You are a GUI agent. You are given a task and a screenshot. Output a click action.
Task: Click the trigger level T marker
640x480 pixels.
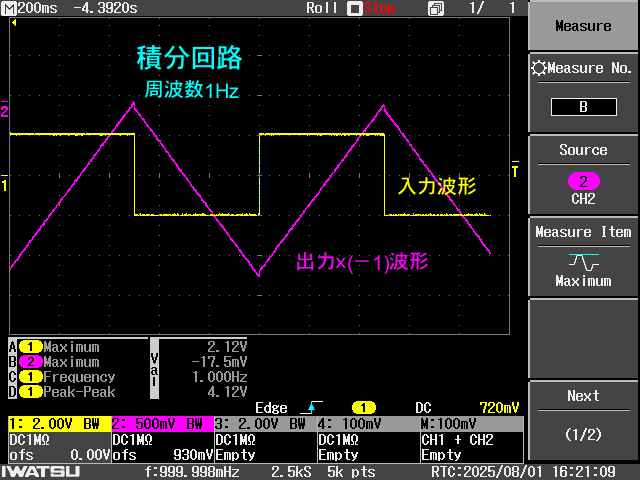[515, 171]
